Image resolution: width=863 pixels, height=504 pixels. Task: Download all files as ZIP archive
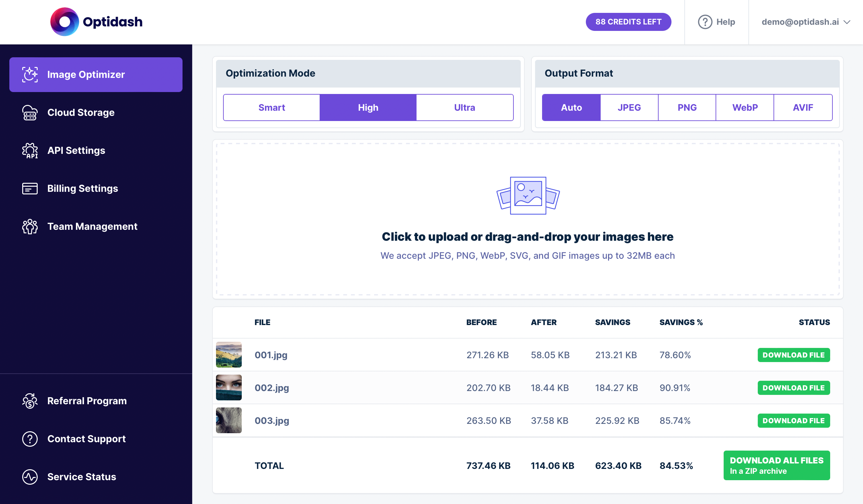point(776,465)
